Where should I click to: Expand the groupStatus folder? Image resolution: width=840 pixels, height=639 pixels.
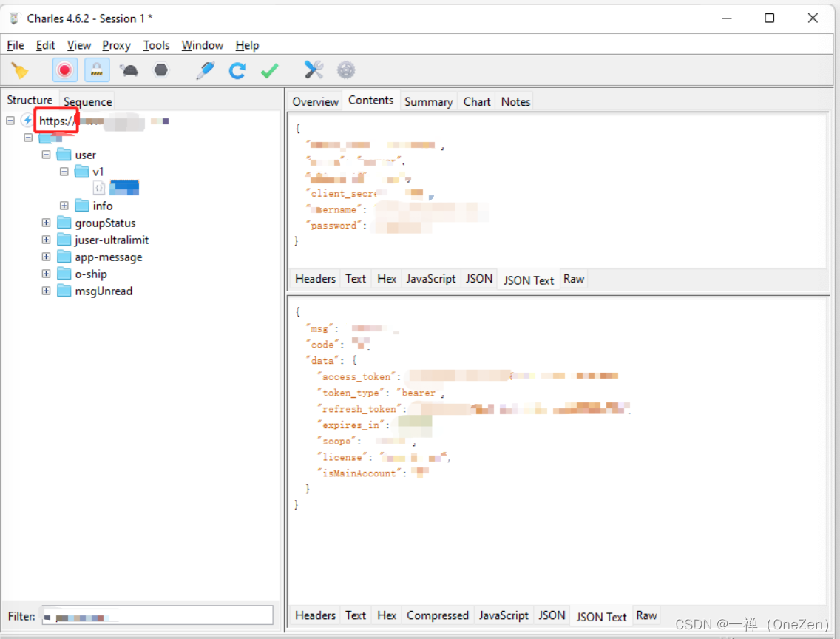pos(46,223)
